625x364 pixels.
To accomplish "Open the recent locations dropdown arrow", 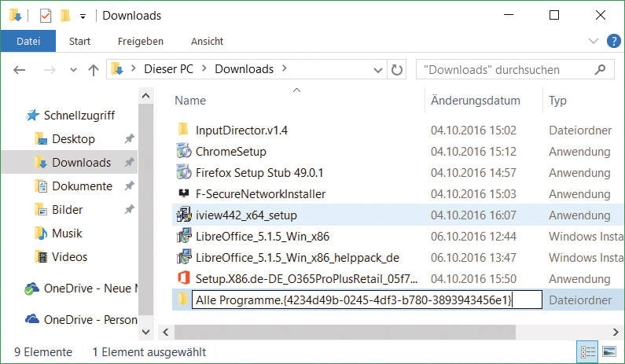I will click(73, 70).
